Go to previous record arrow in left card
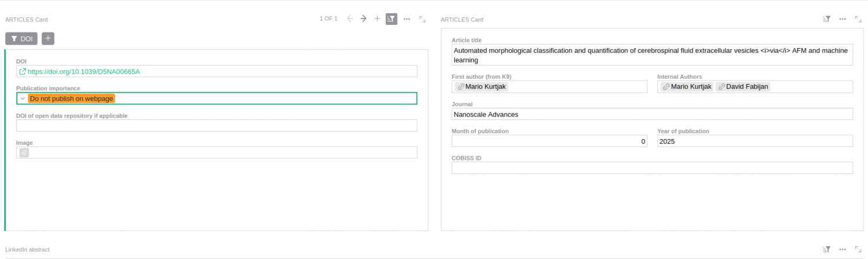Viewport: 868px width, 259px height. pos(350,19)
